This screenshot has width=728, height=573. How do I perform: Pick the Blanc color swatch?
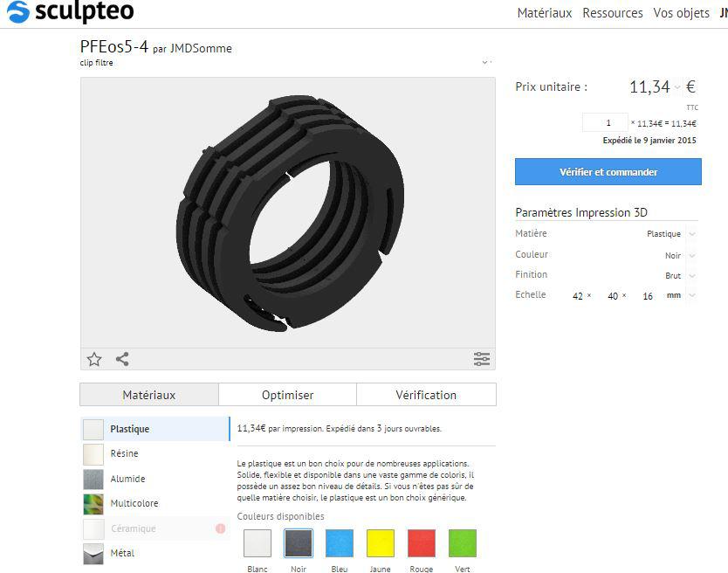(x=258, y=542)
